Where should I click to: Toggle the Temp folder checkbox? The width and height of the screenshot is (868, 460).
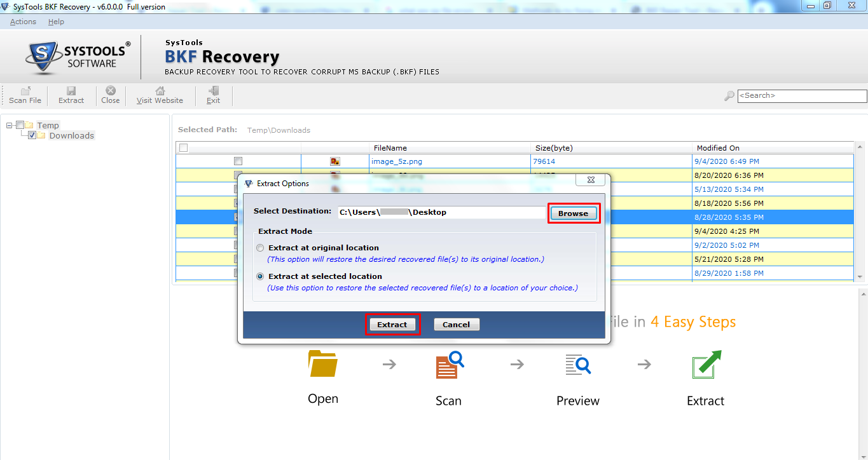click(x=20, y=125)
